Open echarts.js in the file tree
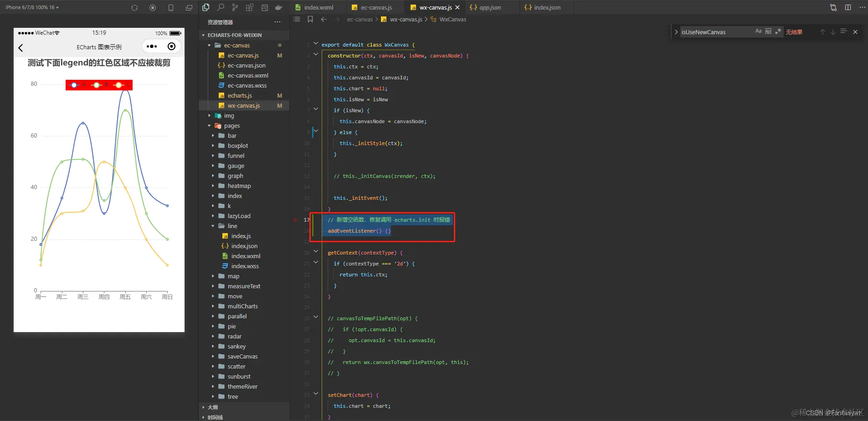Viewport: 868px width, 421px height. coord(244,95)
